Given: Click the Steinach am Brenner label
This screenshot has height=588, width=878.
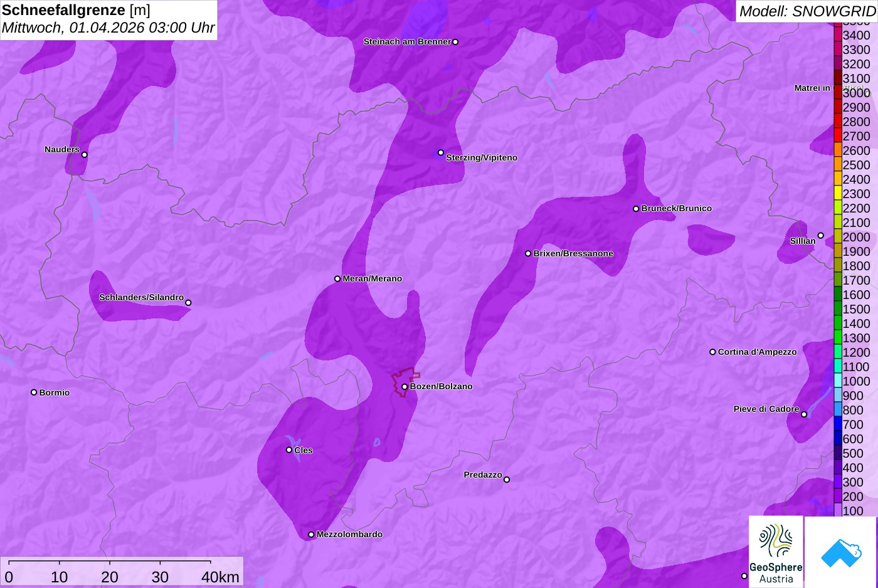Looking at the screenshot, I should (407, 41).
